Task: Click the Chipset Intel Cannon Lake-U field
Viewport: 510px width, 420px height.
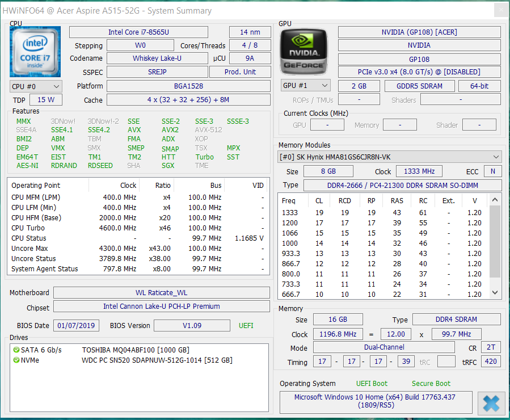Action: click(162, 306)
